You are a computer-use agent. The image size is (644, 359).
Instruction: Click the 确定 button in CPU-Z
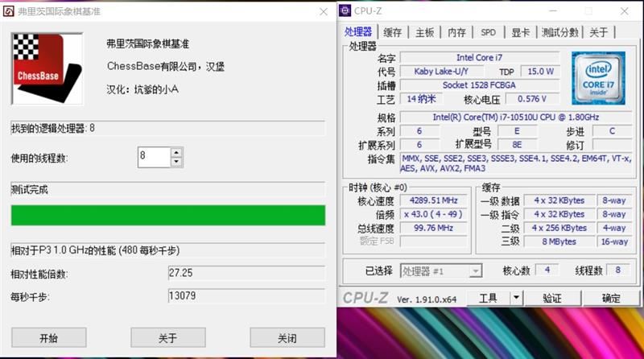pyautogui.click(x=611, y=298)
